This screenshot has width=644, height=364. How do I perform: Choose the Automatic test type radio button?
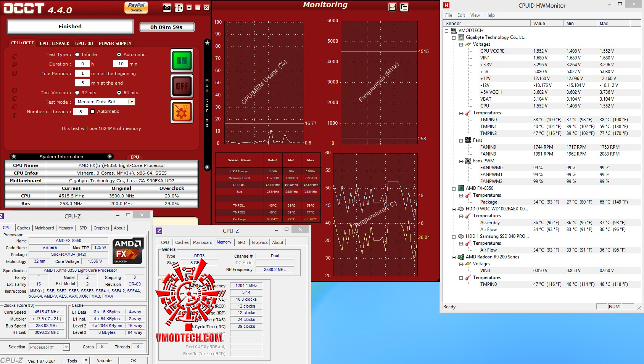click(119, 55)
